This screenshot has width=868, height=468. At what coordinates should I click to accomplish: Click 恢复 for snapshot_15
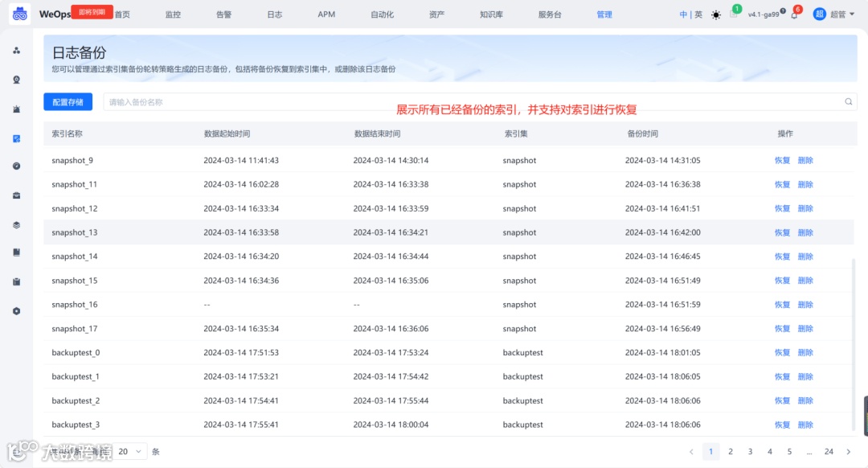point(782,281)
